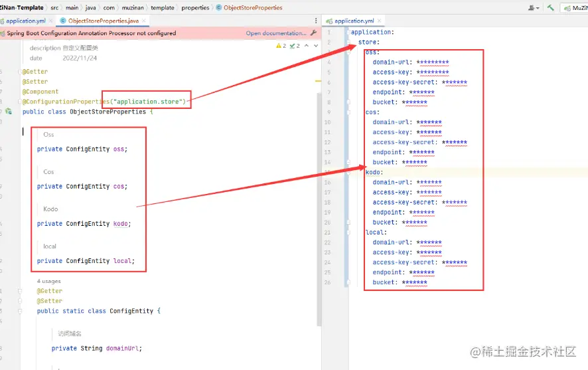Click 'Spring Boot Configuration Annotation Processor not configured' message
This screenshot has height=370, width=588.
(x=91, y=33)
